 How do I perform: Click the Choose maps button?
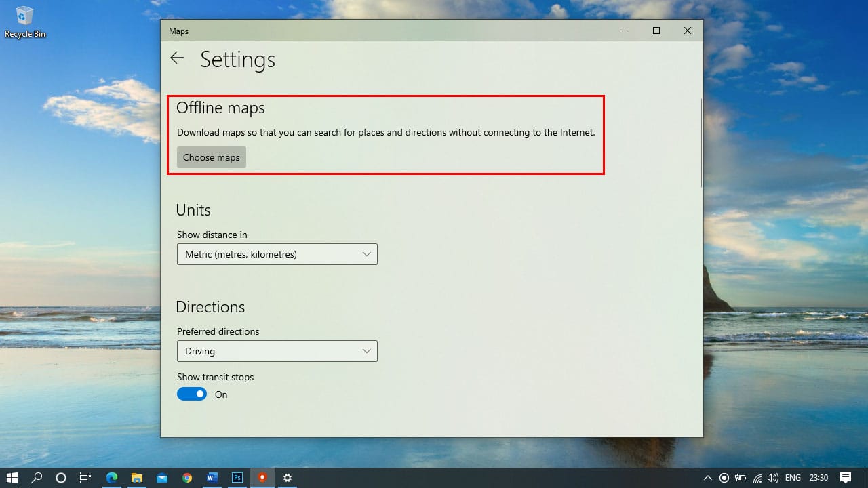click(x=212, y=157)
